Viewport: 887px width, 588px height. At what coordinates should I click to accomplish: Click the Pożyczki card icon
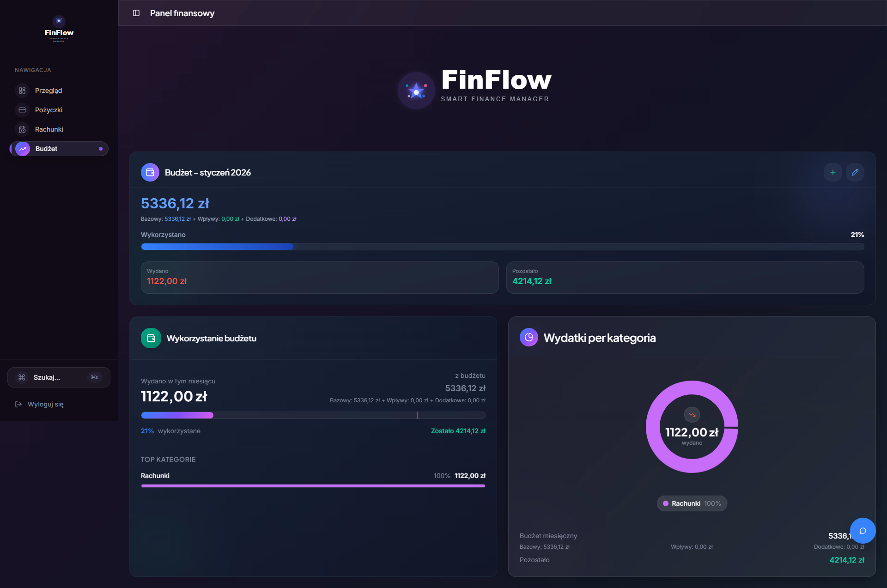(22, 110)
